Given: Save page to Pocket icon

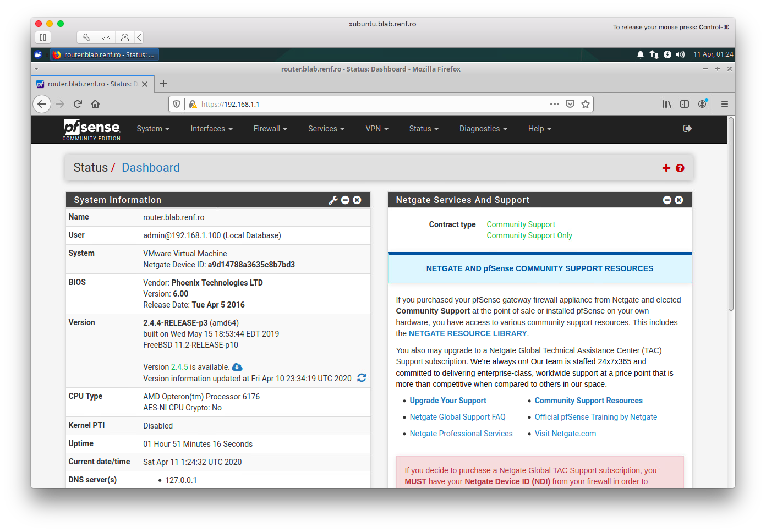Looking at the screenshot, I should [x=570, y=104].
